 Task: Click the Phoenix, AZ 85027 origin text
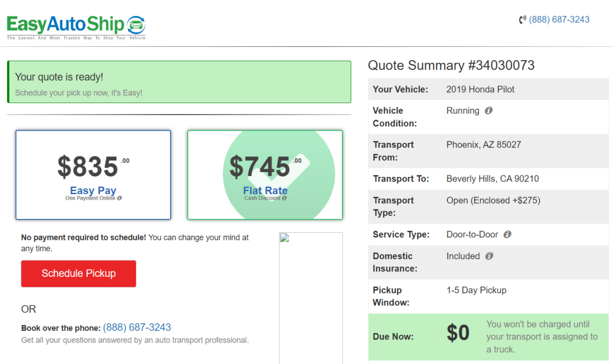pyautogui.click(x=484, y=145)
